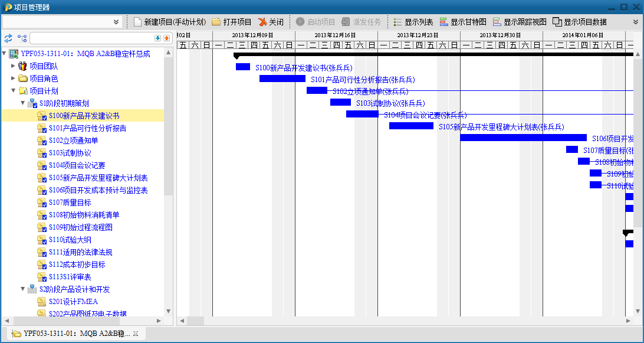Select 项目计划 in the tree
The height and width of the screenshot is (343, 644).
pyautogui.click(x=44, y=91)
